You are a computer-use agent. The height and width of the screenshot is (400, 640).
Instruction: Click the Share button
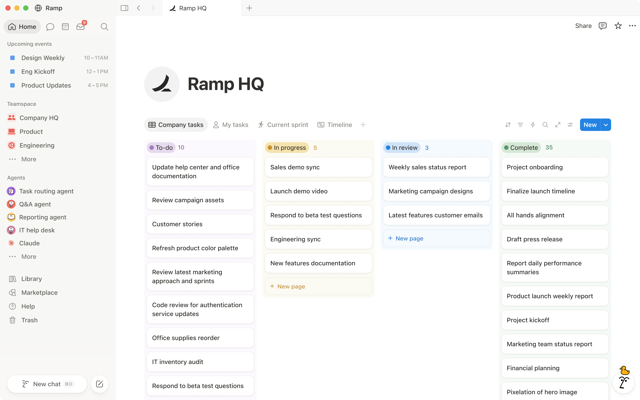[583, 26]
